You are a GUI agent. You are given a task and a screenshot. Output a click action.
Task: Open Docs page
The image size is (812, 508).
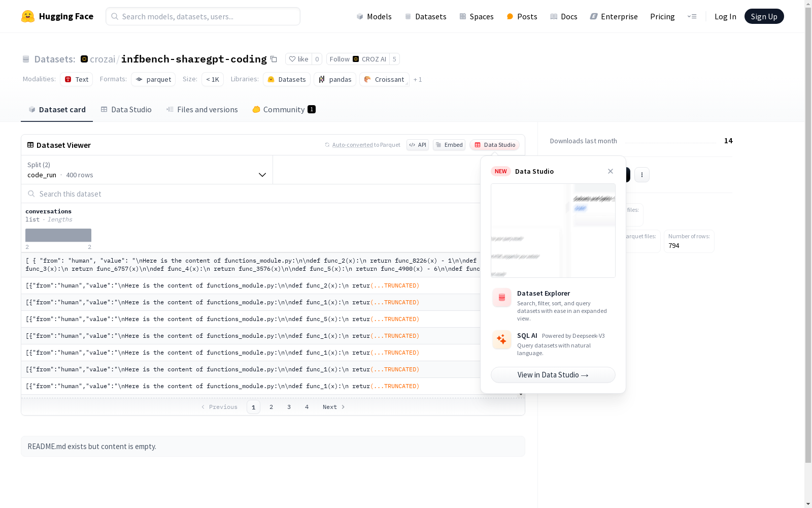(x=564, y=16)
